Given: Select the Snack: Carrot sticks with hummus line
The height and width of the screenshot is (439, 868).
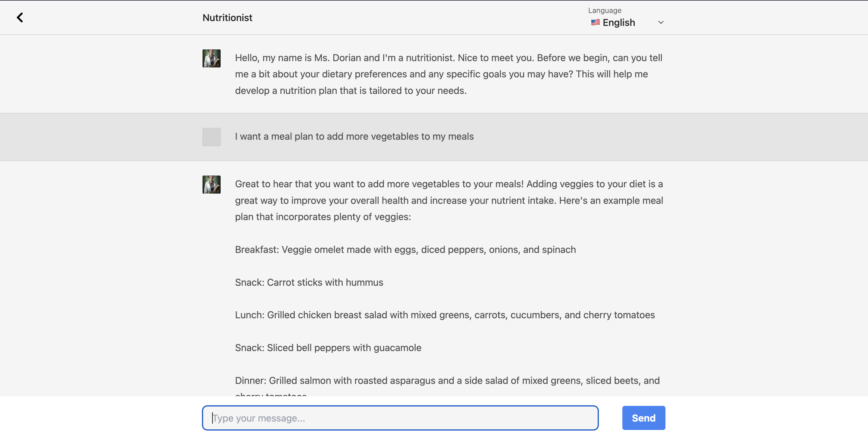Looking at the screenshot, I should click(x=309, y=282).
